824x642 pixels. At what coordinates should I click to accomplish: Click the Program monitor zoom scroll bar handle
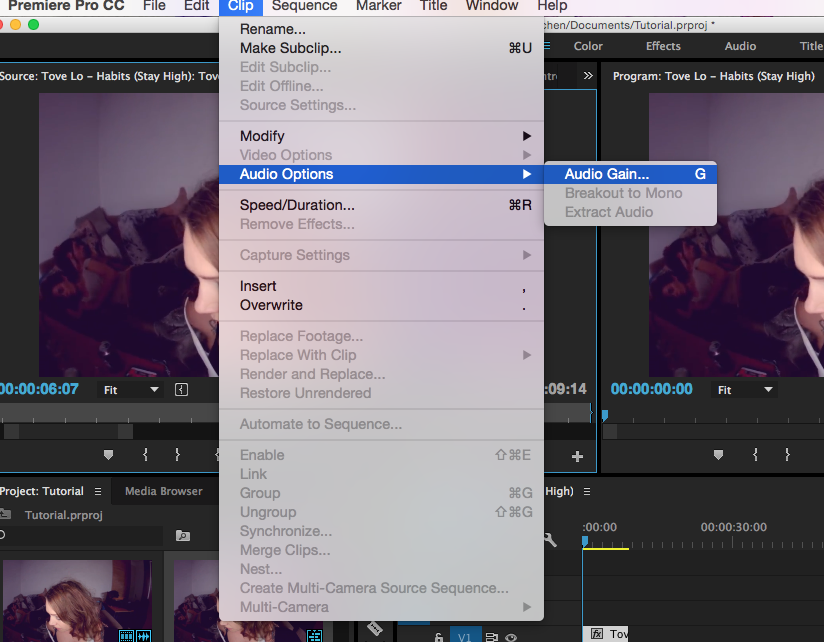pyautogui.click(x=610, y=432)
